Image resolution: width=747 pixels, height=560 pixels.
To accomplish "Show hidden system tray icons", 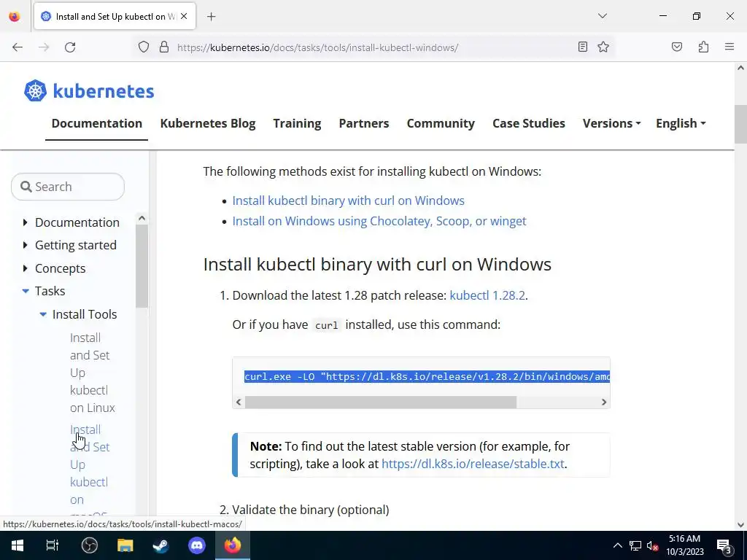I will (x=617, y=545).
